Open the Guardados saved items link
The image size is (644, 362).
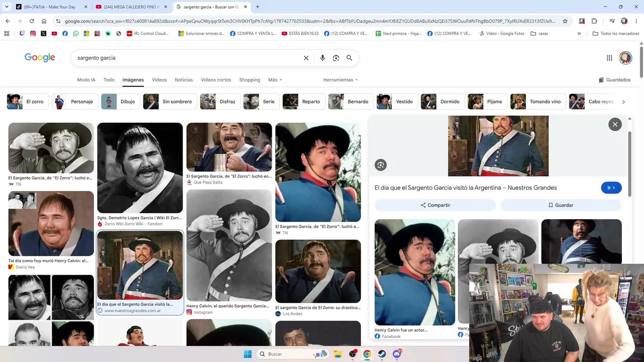614,80
